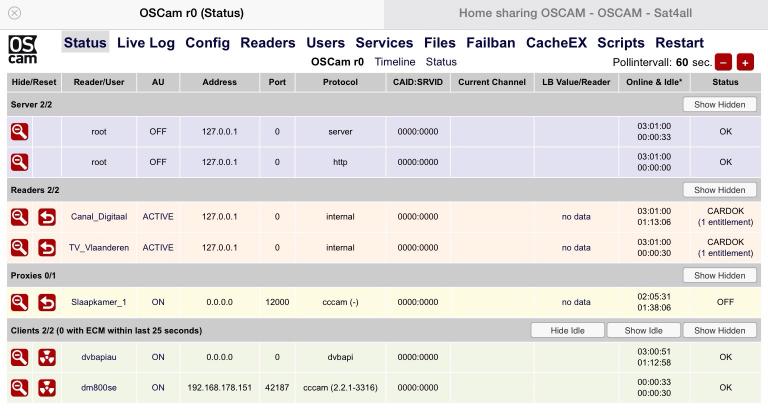The width and height of the screenshot is (768, 420).
Task: Open the Live Log page
Action: point(146,43)
